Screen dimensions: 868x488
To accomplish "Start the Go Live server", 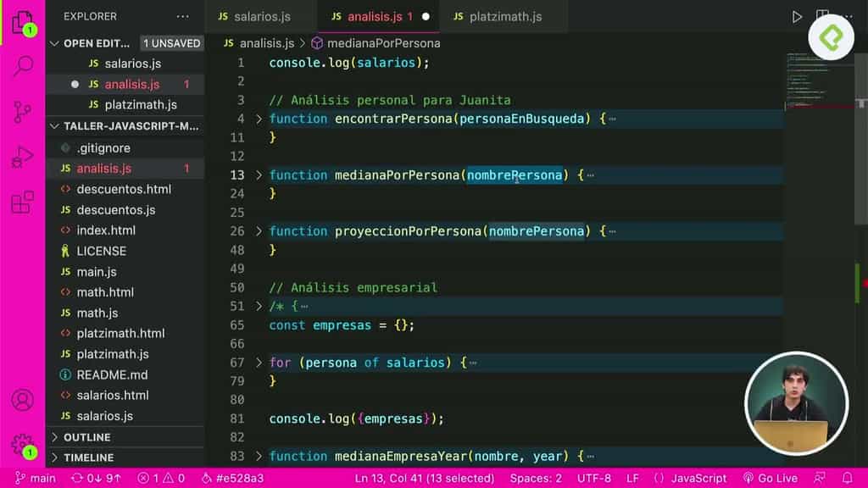I will coord(771,477).
